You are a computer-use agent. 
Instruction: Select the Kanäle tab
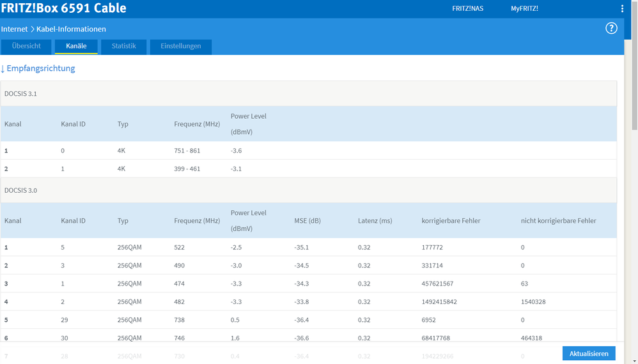point(75,47)
